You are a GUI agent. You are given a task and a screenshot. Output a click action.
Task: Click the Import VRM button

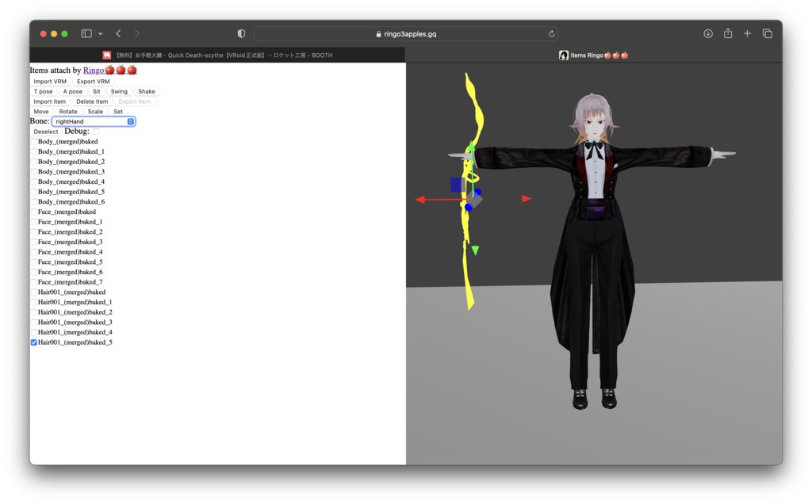coord(50,82)
